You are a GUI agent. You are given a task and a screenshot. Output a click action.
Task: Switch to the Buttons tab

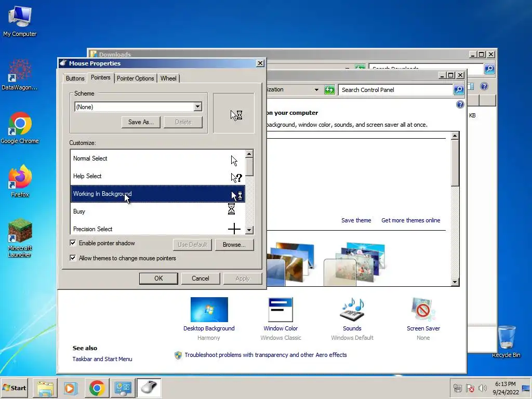[75, 78]
